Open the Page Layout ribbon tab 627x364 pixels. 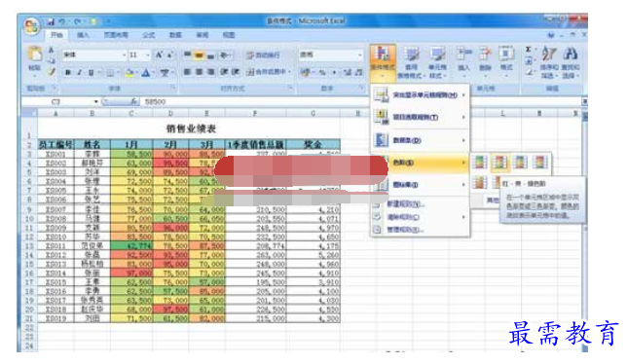[116, 35]
